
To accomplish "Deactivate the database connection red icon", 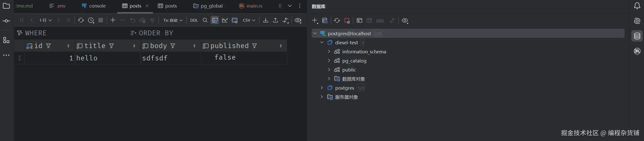I will point(347,21).
